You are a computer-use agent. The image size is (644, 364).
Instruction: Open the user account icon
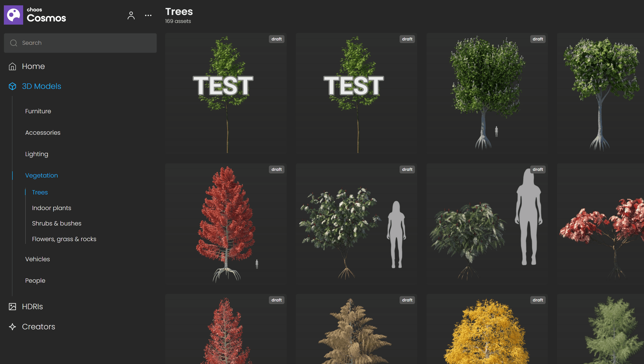(131, 15)
